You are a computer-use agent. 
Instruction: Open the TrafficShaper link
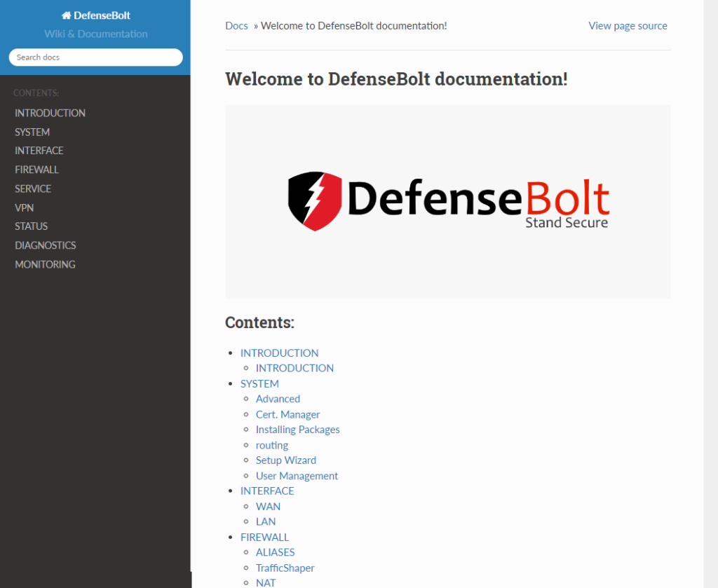285,568
